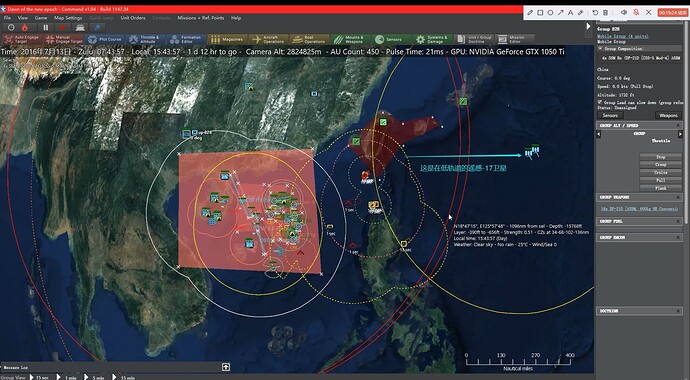Open Auto Engage Target tool
The image size is (690, 380).
click(x=22, y=39)
